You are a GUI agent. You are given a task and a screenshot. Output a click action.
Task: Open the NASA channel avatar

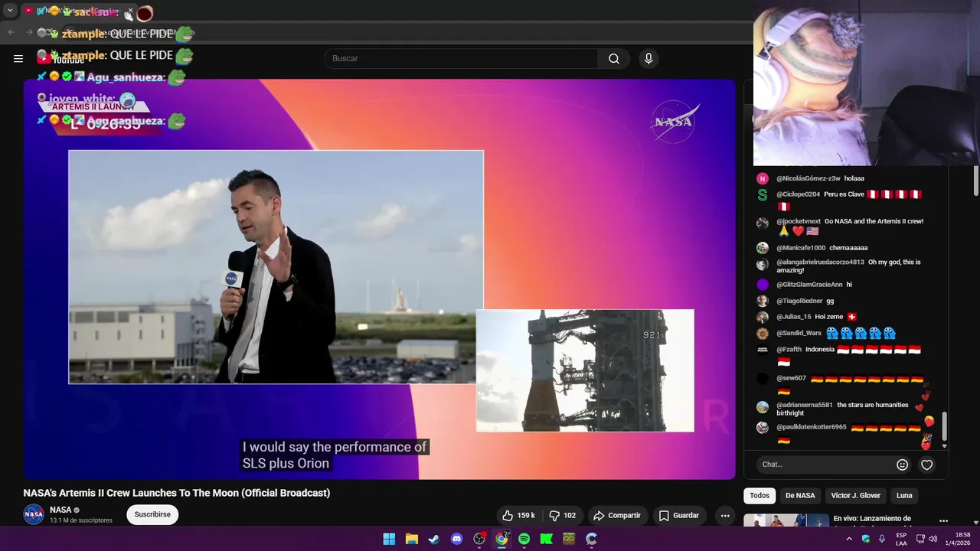coord(34,515)
